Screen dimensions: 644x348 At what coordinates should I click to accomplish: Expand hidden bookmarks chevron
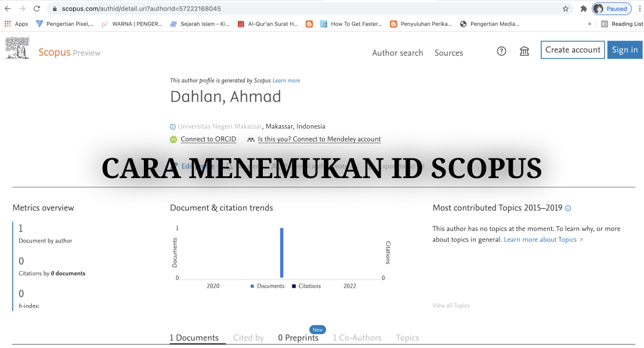pyautogui.click(x=589, y=24)
